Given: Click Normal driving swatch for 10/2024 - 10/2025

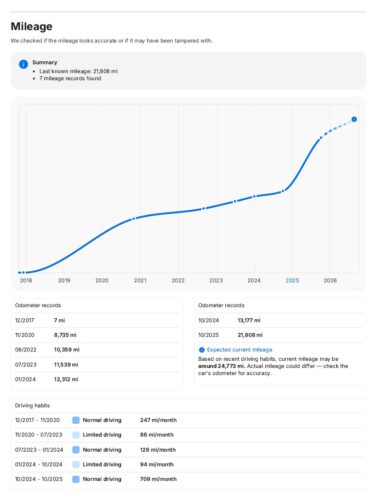Looking at the screenshot, I should pos(76,479).
